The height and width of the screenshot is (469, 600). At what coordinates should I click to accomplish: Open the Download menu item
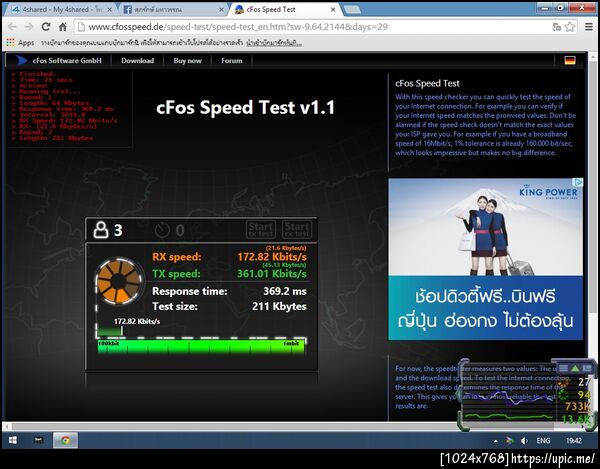coord(137,60)
